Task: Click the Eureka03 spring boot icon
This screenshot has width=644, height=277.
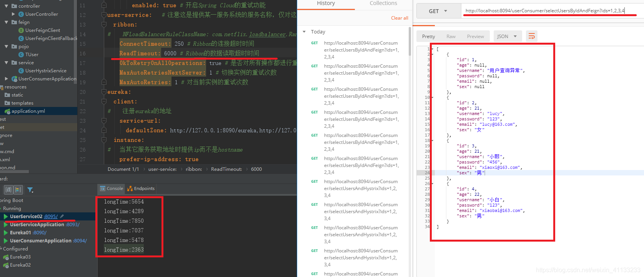Action: pos(6,257)
